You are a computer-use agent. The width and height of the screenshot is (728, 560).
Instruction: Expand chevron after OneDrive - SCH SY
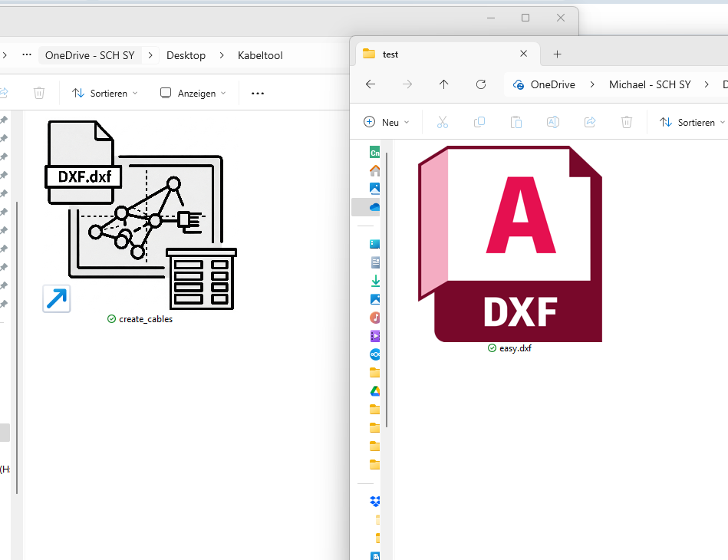click(x=150, y=55)
